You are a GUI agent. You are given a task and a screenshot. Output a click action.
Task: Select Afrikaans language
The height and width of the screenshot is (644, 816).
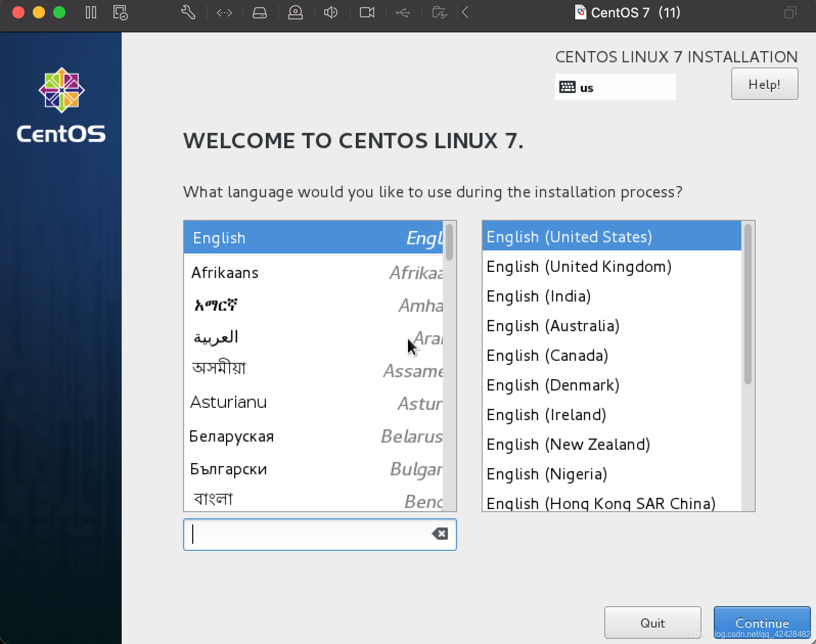click(x=313, y=272)
